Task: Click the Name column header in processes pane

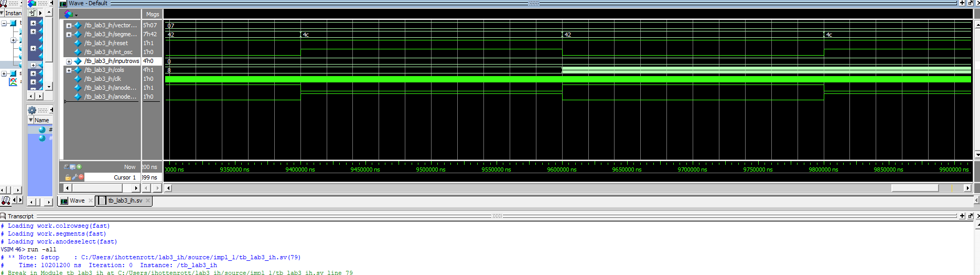Action: click(41, 120)
